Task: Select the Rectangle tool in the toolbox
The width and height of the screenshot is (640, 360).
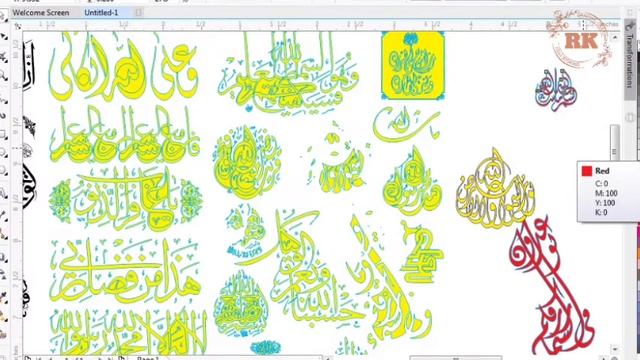Action: (4, 134)
